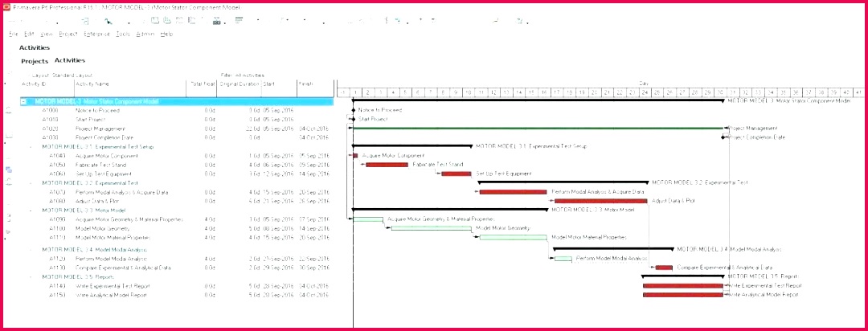
Task: Collapse the MOTOR MODEL 3.5 Reports band
Action: pyautogui.click(x=31, y=276)
